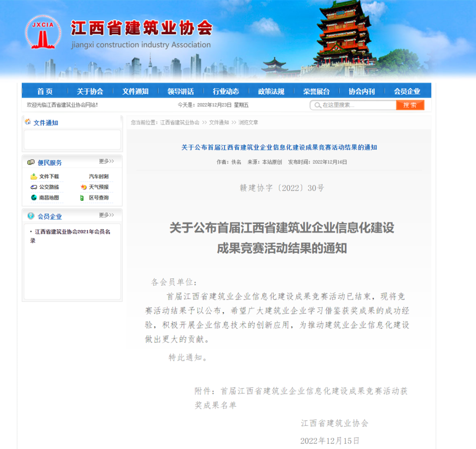Viewport: 476px width, 449px height.
Task: Click the 文件通知 sidebar header icon
Action: click(x=28, y=122)
